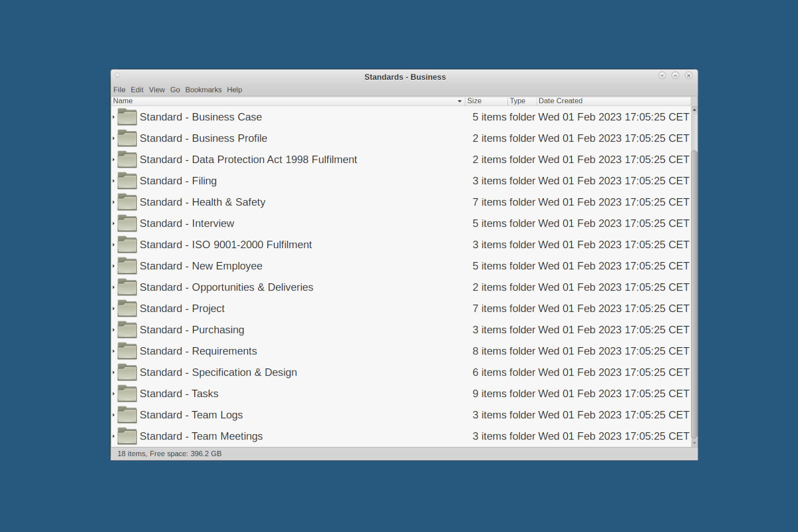This screenshot has height=532, width=798.
Task: Click the status bar text '18 items, Free space'
Action: click(170, 454)
